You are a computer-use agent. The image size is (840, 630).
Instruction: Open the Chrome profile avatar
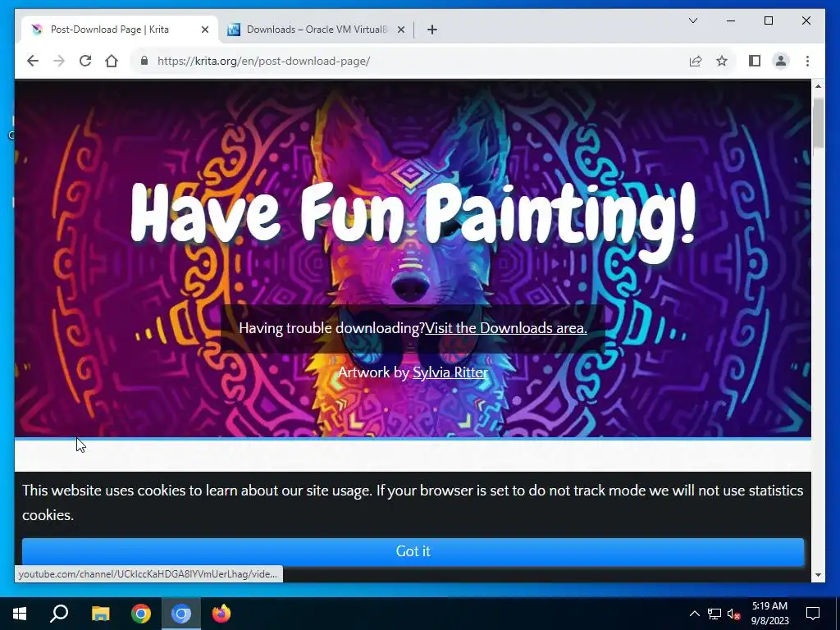click(x=781, y=61)
